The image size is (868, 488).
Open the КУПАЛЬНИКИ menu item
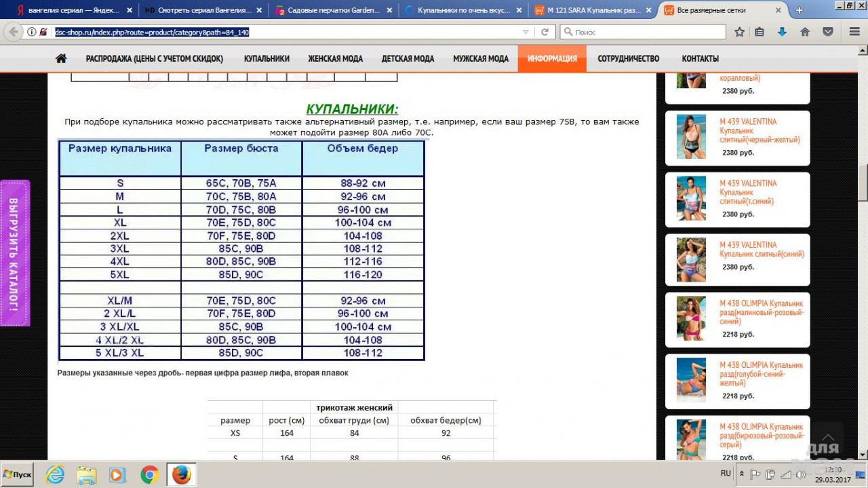tap(267, 59)
